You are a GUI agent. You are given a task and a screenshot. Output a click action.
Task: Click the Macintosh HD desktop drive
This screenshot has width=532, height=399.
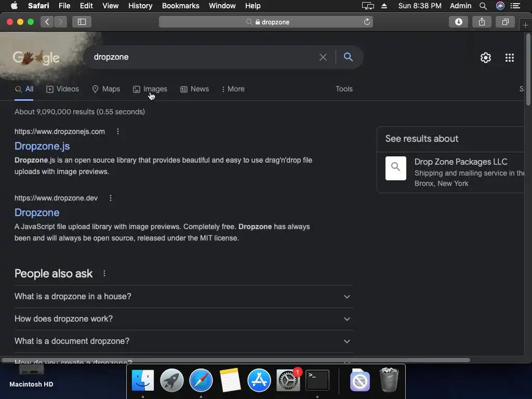click(31, 376)
